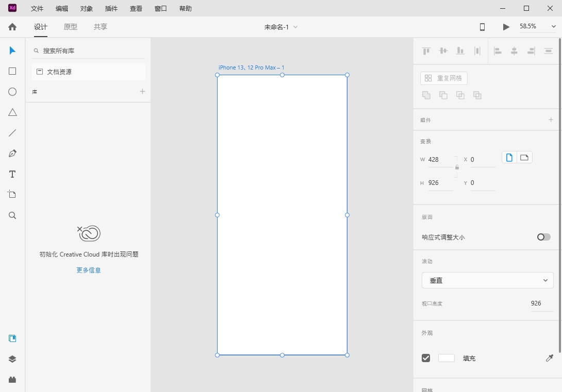The image size is (562, 392).
Task: Select the Text tool
Action: click(12, 174)
